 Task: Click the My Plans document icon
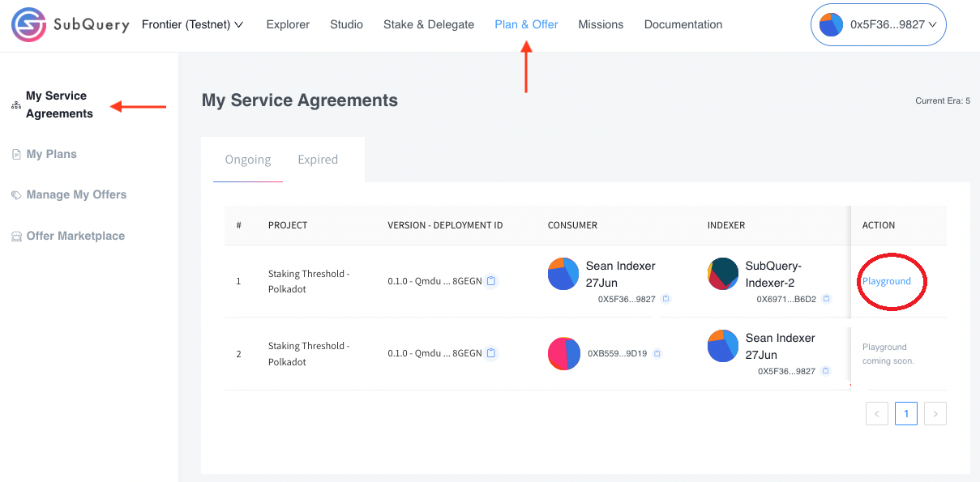click(16, 155)
